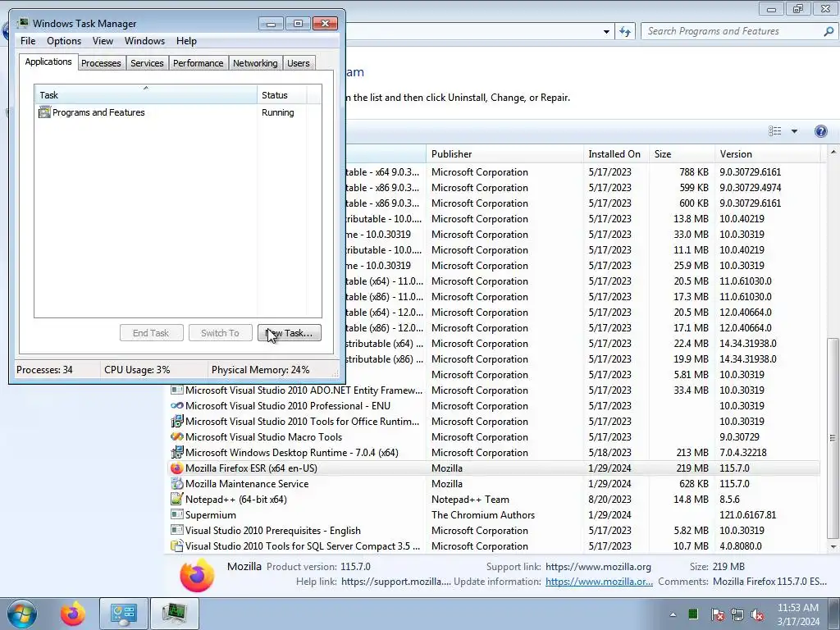
Task: Open the File menu in Task Manager
Action: pyautogui.click(x=28, y=41)
